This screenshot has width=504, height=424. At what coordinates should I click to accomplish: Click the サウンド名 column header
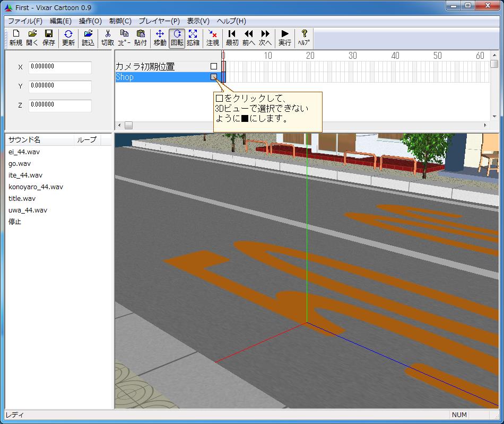24,140
